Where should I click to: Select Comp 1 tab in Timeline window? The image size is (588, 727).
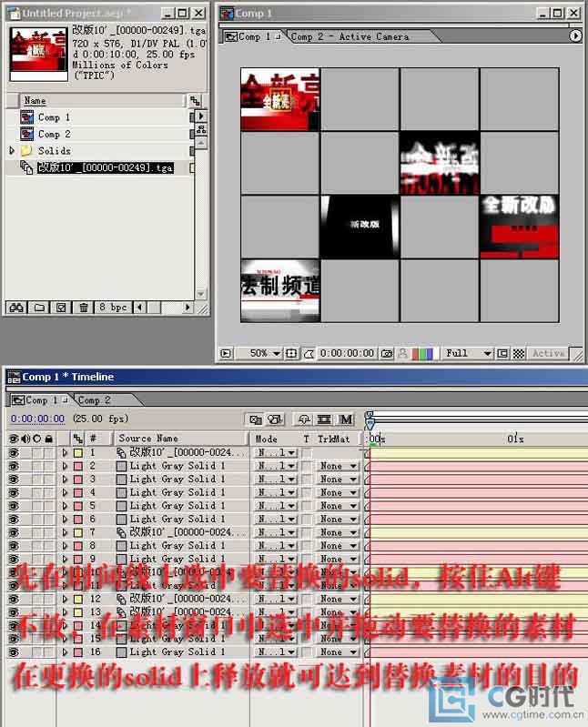click(x=41, y=399)
